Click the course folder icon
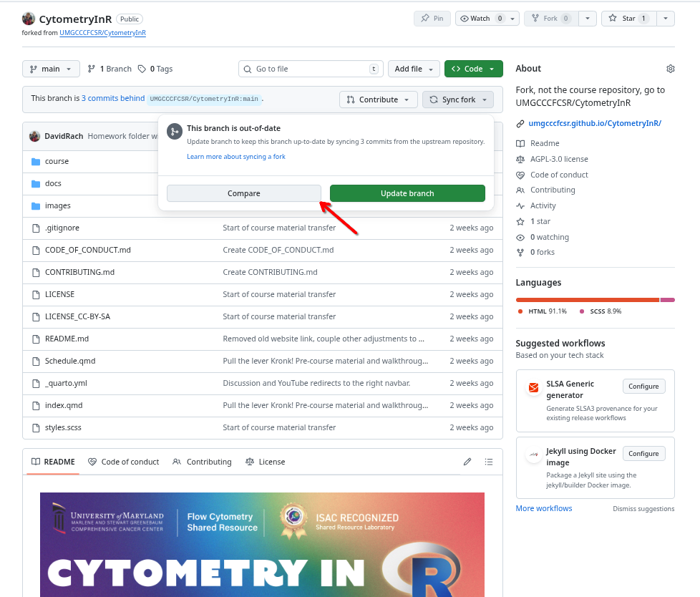 [36, 162]
